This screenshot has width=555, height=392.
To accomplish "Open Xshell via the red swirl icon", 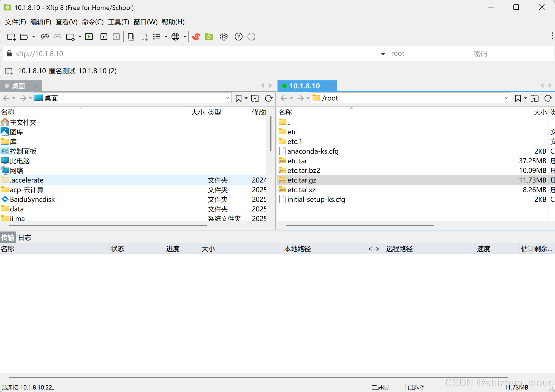I will pos(196,37).
